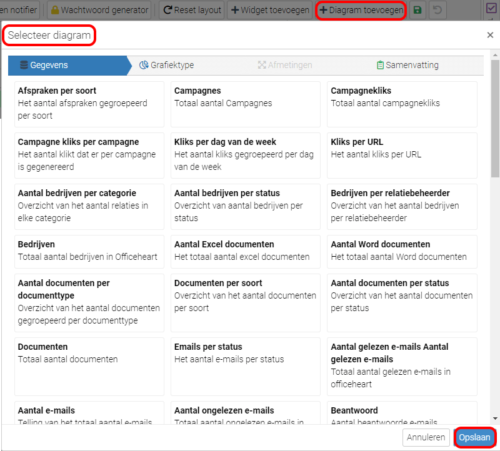The image size is (500, 451).
Task: Choose Aantal documenten per documenttype
Action: pyautogui.click(x=89, y=303)
